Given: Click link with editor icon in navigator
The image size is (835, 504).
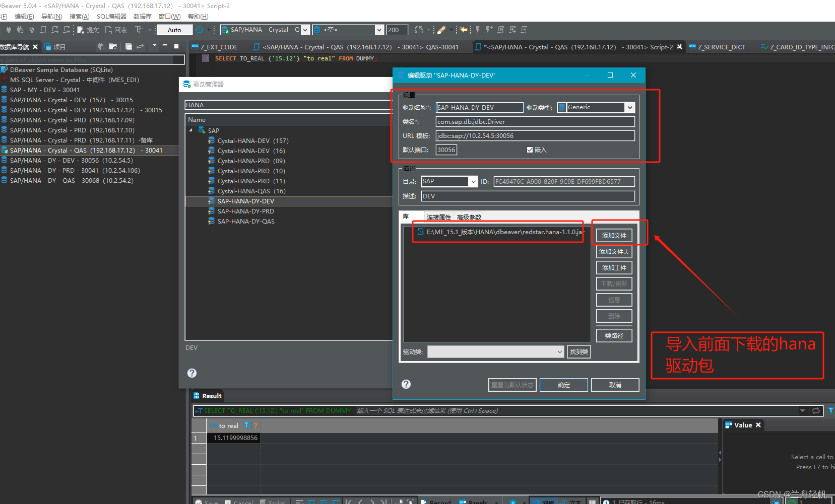Looking at the screenshot, I should coord(140,46).
